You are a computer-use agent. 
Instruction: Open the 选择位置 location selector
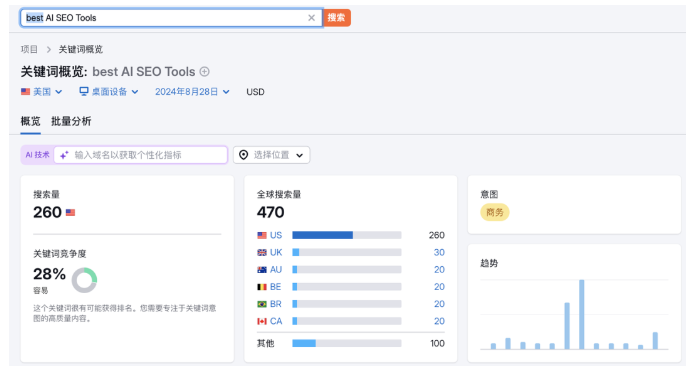271,155
